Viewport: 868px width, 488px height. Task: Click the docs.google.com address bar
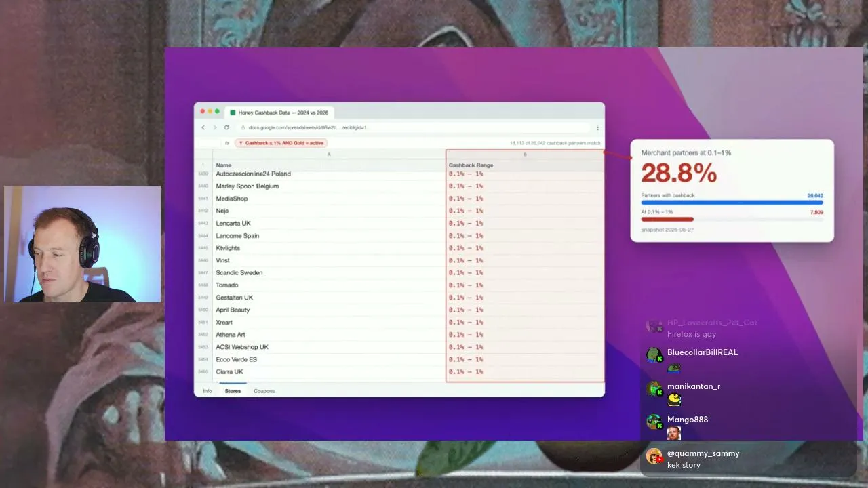[414, 127]
